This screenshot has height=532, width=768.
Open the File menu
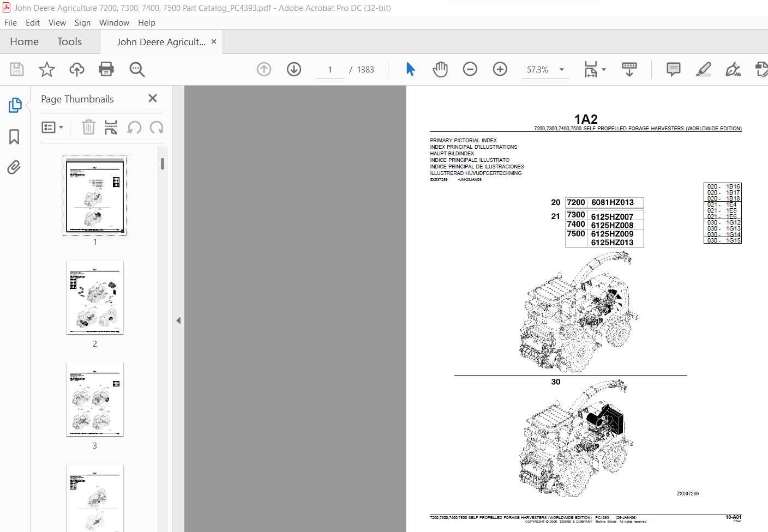pos(10,22)
